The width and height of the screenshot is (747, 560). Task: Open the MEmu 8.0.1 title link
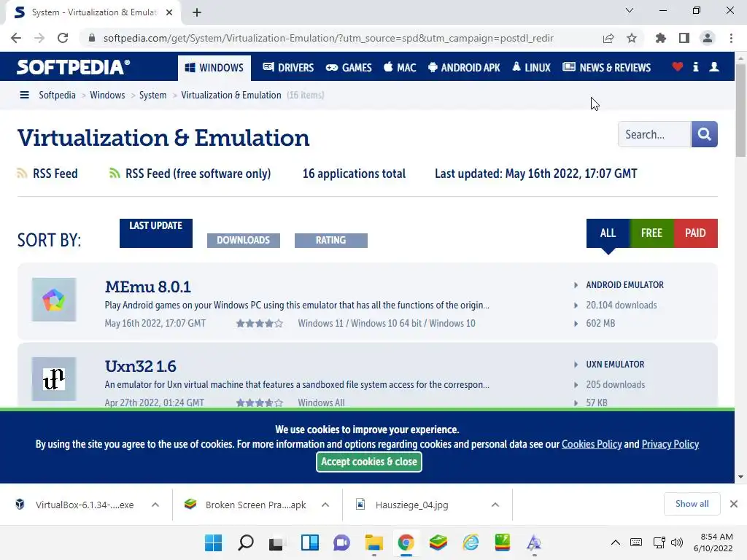pyautogui.click(x=147, y=287)
